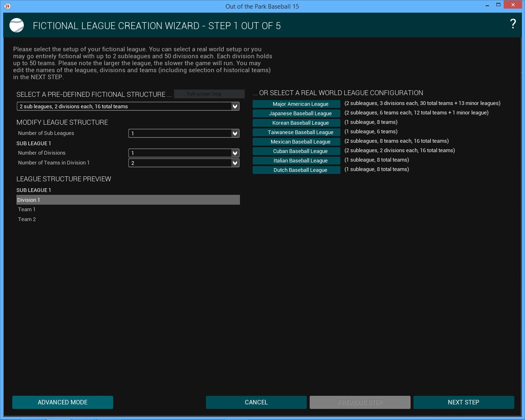This screenshot has height=420, width=525.
Task: Open the Number of Divisions dropdown
Action: pyautogui.click(x=235, y=153)
